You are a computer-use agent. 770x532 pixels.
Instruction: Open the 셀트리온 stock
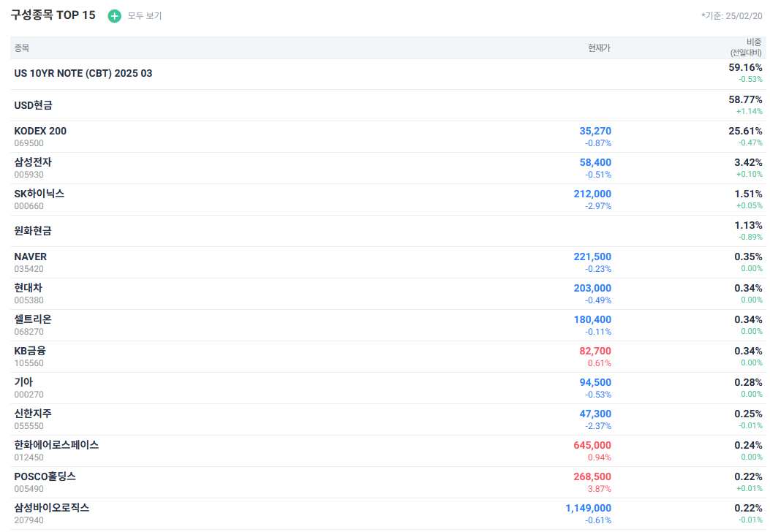click(33, 319)
